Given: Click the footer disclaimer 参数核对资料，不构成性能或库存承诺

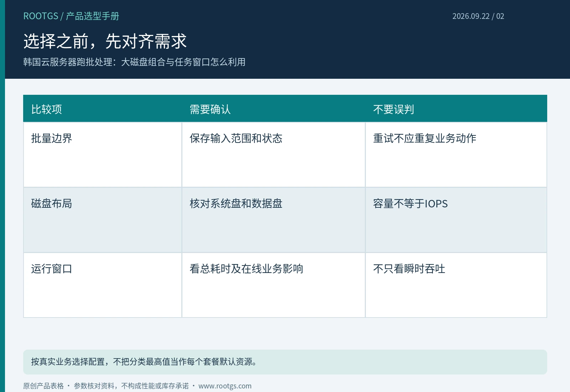Looking at the screenshot, I should tap(131, 386).
